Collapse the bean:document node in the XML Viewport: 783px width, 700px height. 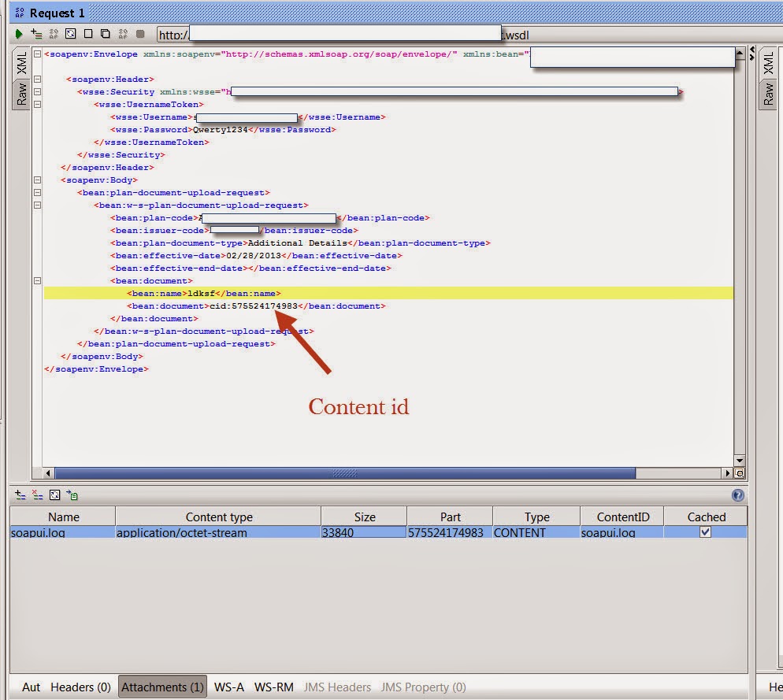tap(36, 280)
